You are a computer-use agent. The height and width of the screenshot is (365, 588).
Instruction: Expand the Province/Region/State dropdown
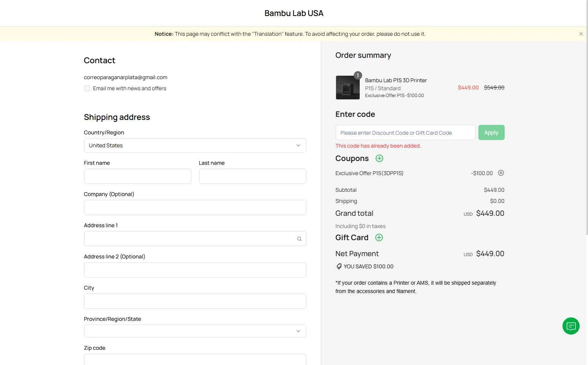coord(195,331)
